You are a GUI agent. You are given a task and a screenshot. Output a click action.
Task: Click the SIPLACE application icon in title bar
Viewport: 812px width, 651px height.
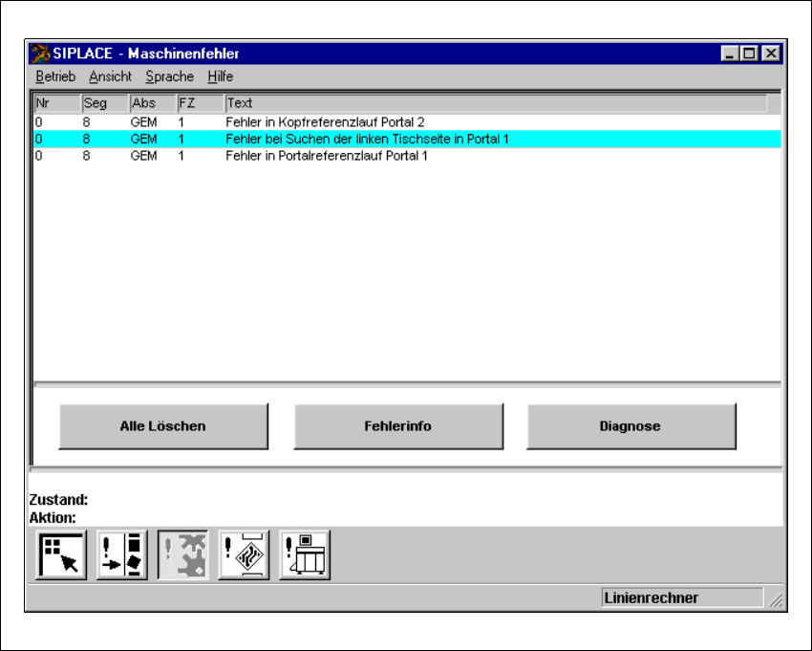click(41, 54)
